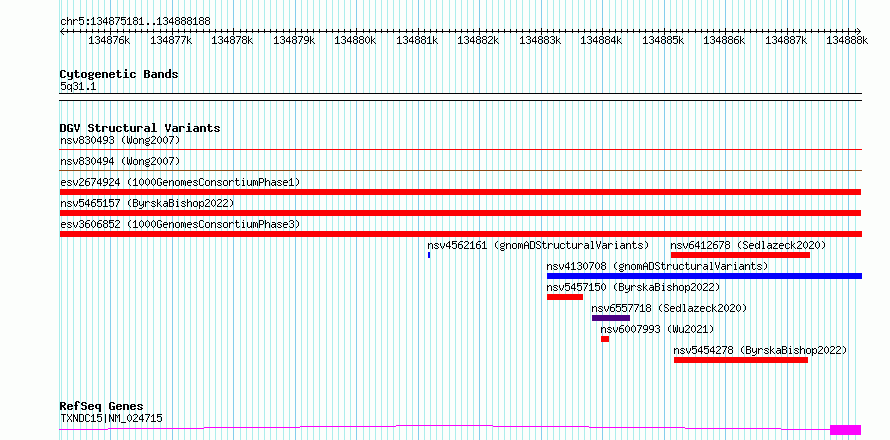Click the chr5:134875181..134888188 region label
890x440 pixels.
[135, 21]
